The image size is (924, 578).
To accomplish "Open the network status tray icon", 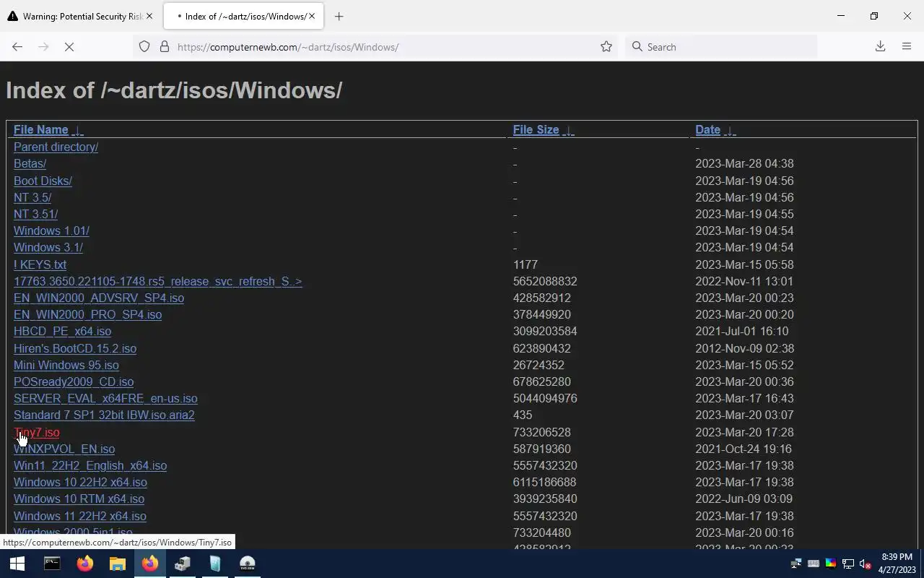I will tap(848, 564).
